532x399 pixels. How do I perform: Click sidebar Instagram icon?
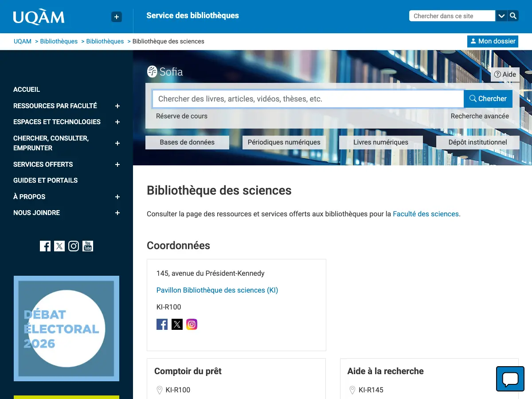coord(74,246)
